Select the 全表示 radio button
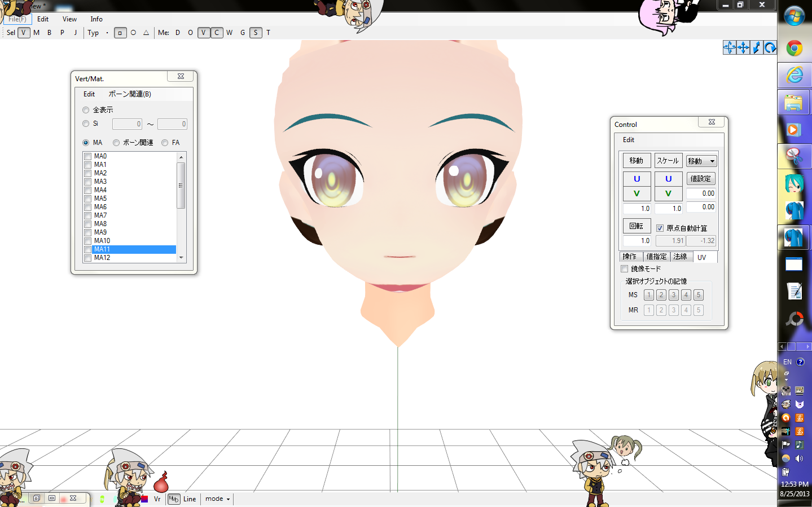 coord(86,110)
